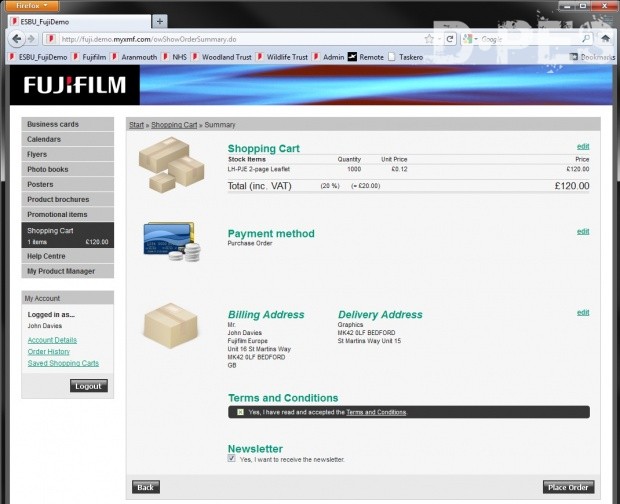Edit the Shopping Cart section
The image size is (620, 504).
click(583, 147)
